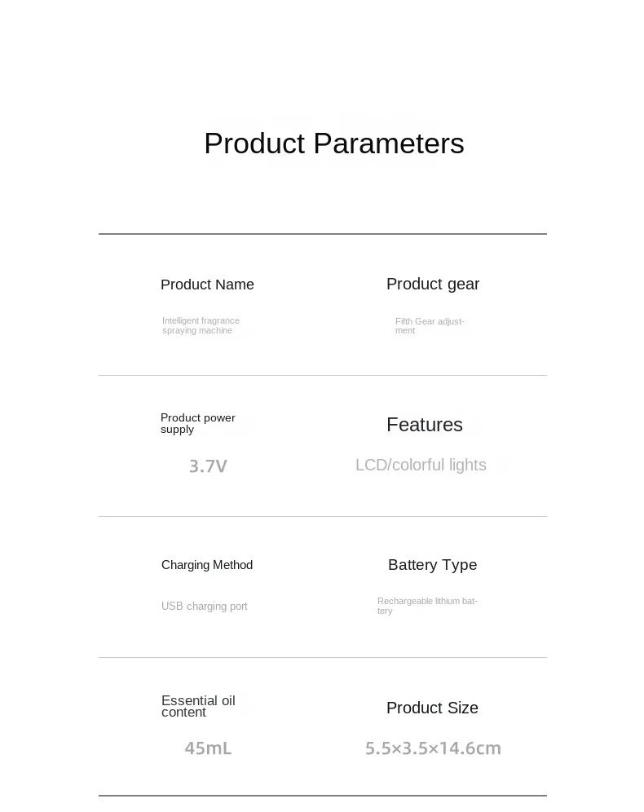Click the 45mL value
Viewport: 644px width, 812px height.
coord(208,748)
